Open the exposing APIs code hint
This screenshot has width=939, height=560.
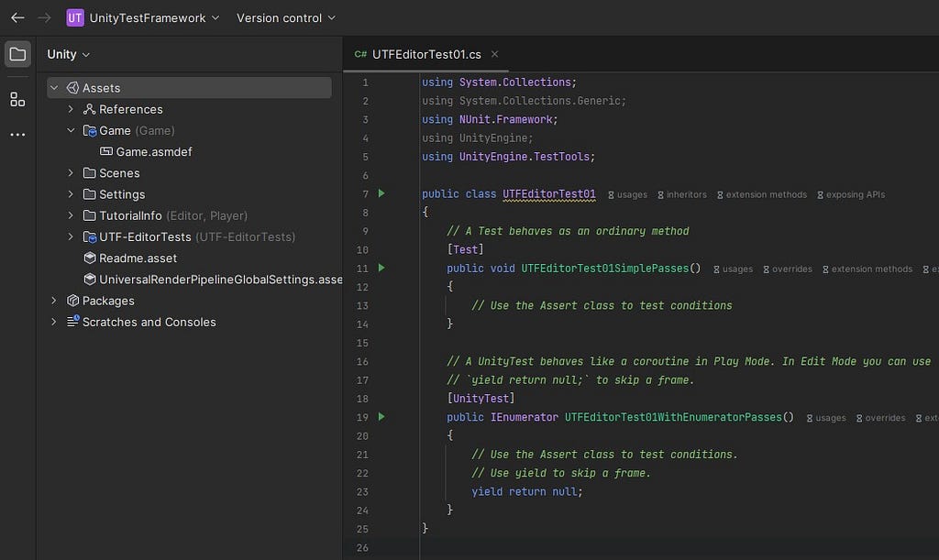(851, 195)
